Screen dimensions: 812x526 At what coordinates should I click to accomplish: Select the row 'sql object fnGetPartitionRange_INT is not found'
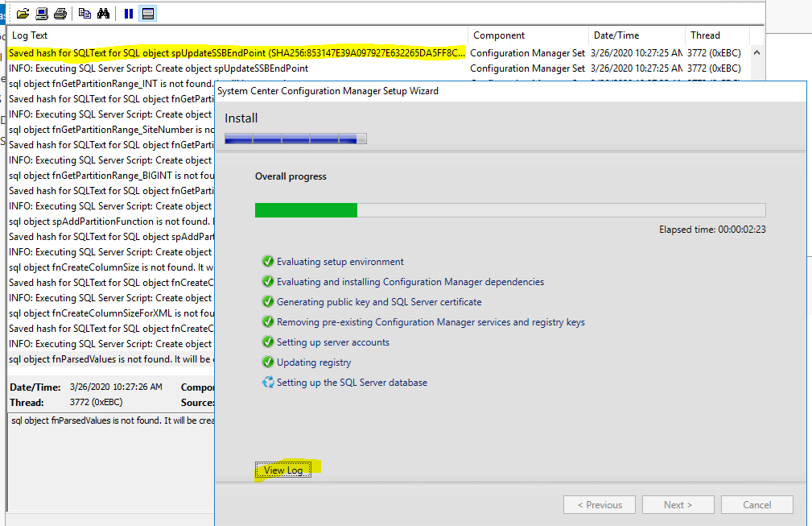tap(111, 84)
